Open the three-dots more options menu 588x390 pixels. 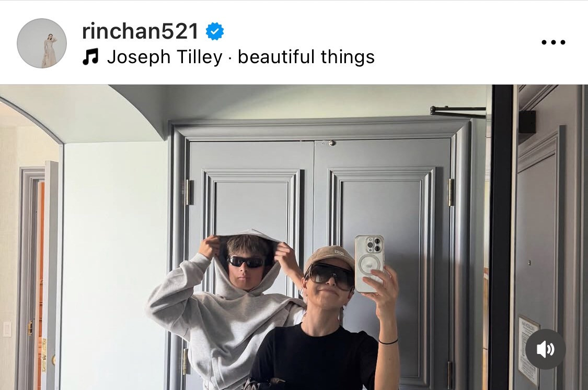pos(553,42)
